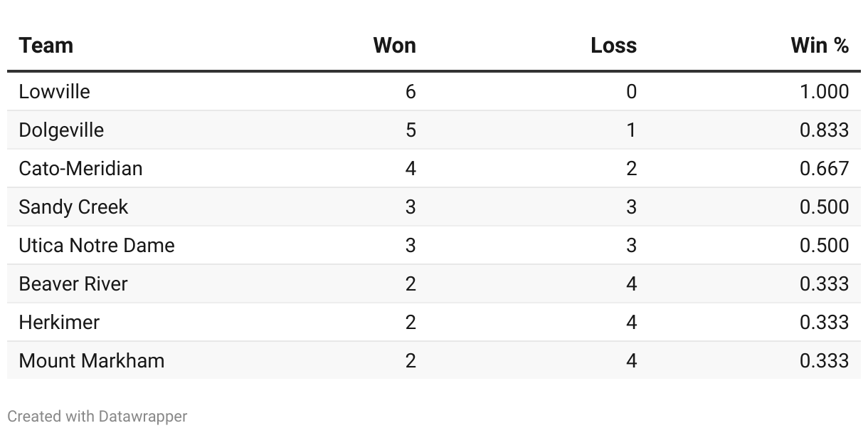
Task: Click the Herkimer team cell
Action: [x=59, y=322]
